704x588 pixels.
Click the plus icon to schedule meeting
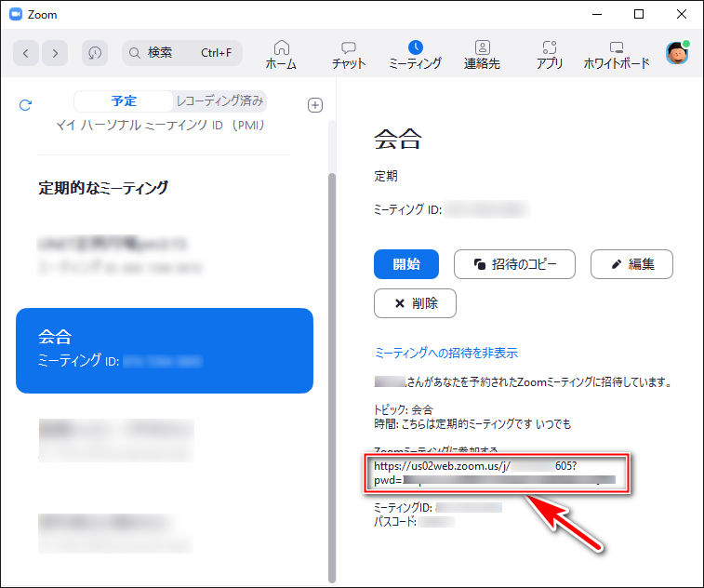coord(315,105)
